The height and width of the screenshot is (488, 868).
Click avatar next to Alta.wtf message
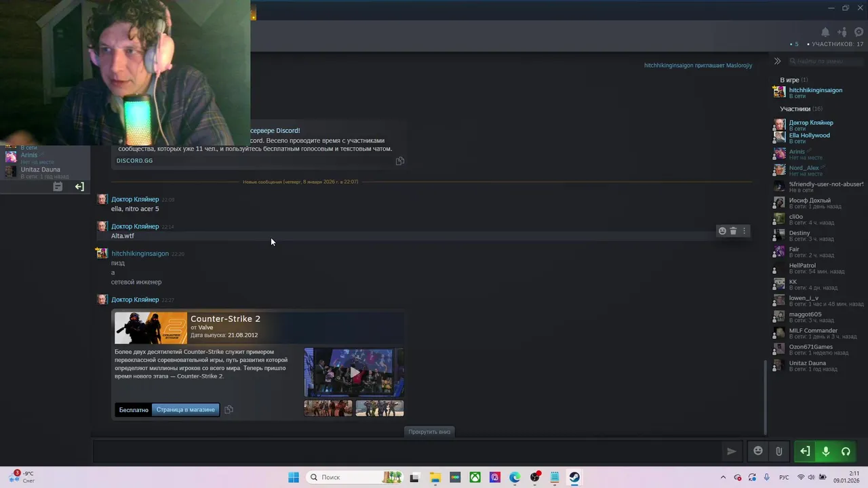[102, 226]
